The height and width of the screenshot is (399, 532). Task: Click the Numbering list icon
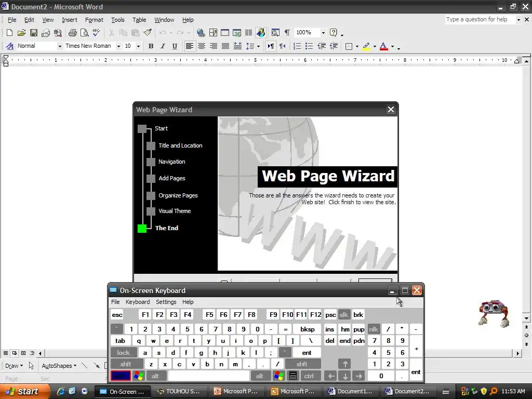coord(297,46)
